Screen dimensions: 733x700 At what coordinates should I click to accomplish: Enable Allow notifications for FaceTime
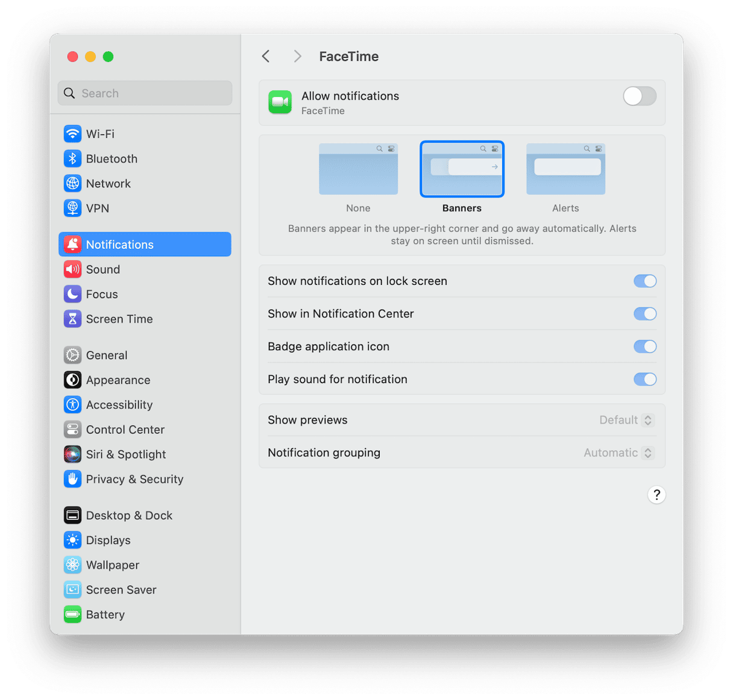click(640, 96)
